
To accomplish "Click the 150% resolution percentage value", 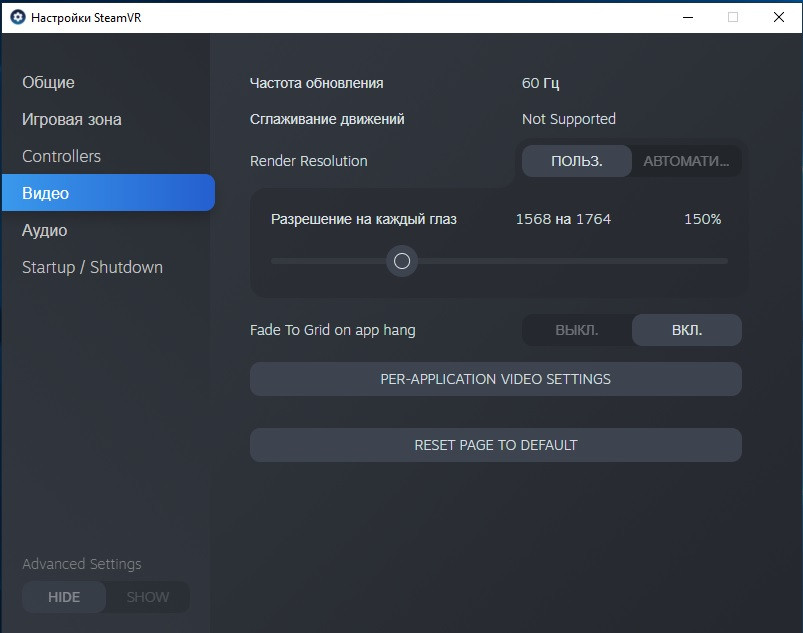I will coord(702,219).
